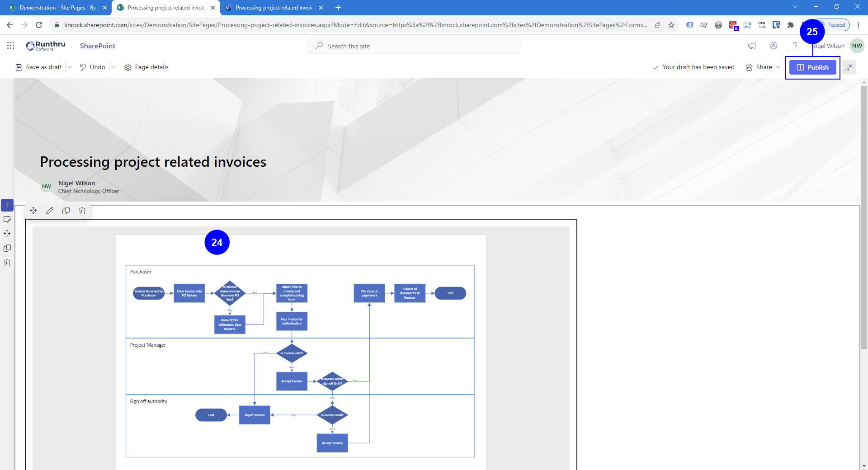The height and width of the screenshot is (470, 868).
Task: Open the SharePoint settings gear
Action: tap(774, 46)
